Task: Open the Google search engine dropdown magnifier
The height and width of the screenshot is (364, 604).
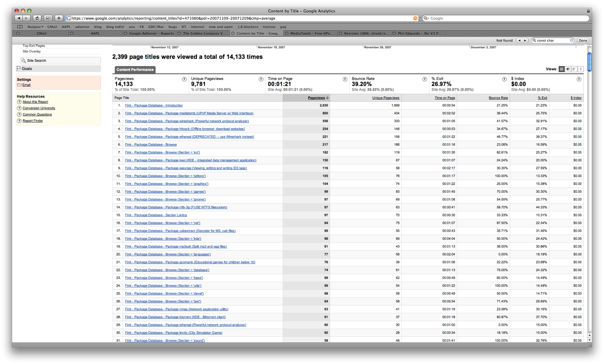Action: [x=426, y=18]
